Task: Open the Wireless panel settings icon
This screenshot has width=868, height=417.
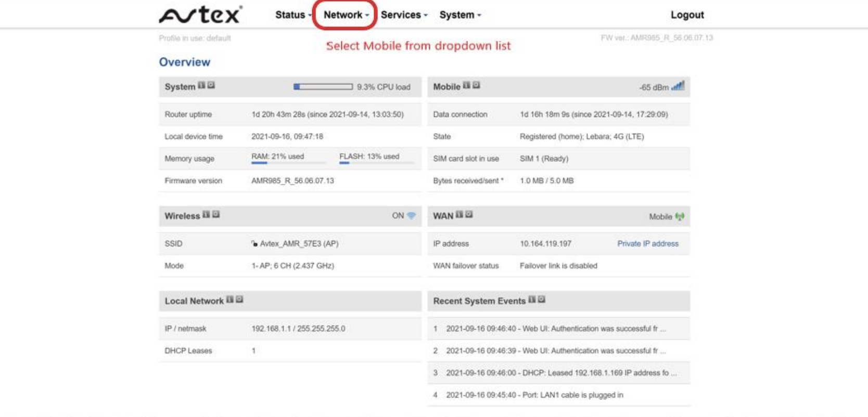Action: tap(216, 214)
